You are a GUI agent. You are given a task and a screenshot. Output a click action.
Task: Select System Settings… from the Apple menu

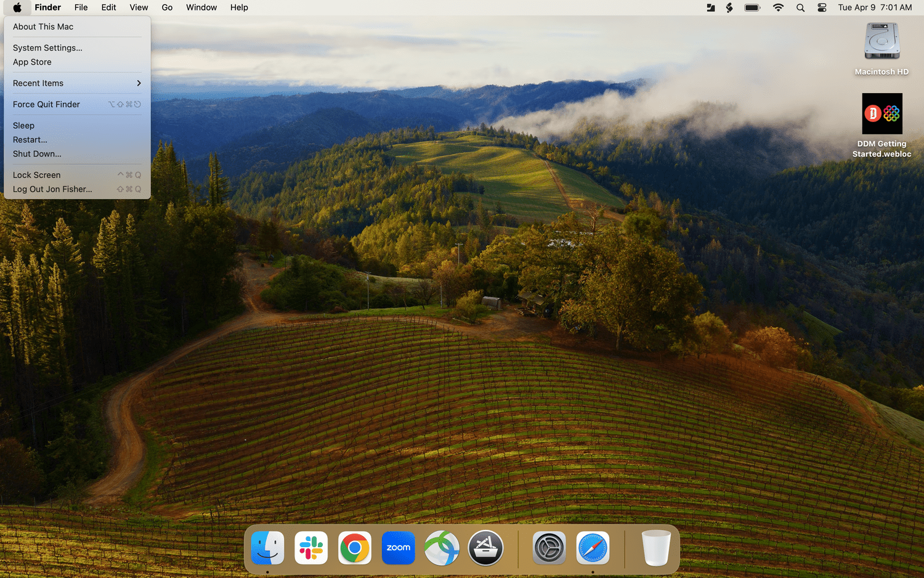click(47, 47)
